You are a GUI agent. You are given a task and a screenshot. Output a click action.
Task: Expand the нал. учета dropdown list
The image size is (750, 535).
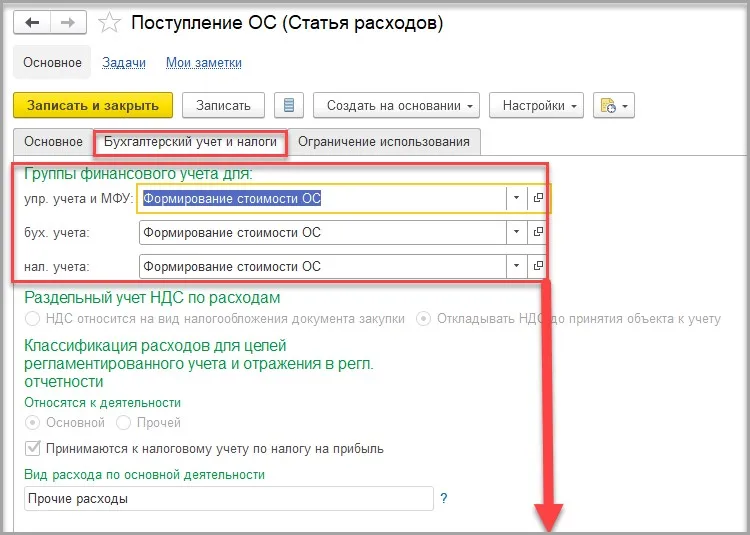pos(516,267)
